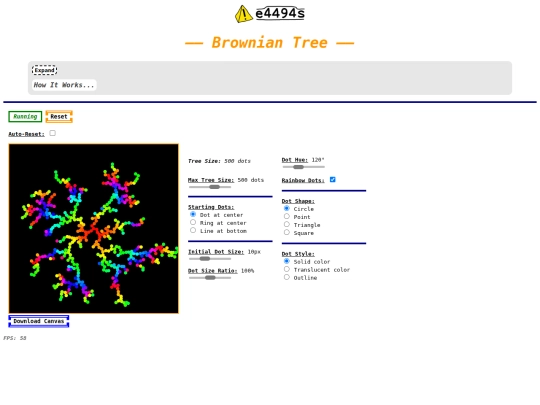This screenshot has width=540, height=405.
Task: Enable the Auto-Reset checkbox
Action: coord(52,133)
